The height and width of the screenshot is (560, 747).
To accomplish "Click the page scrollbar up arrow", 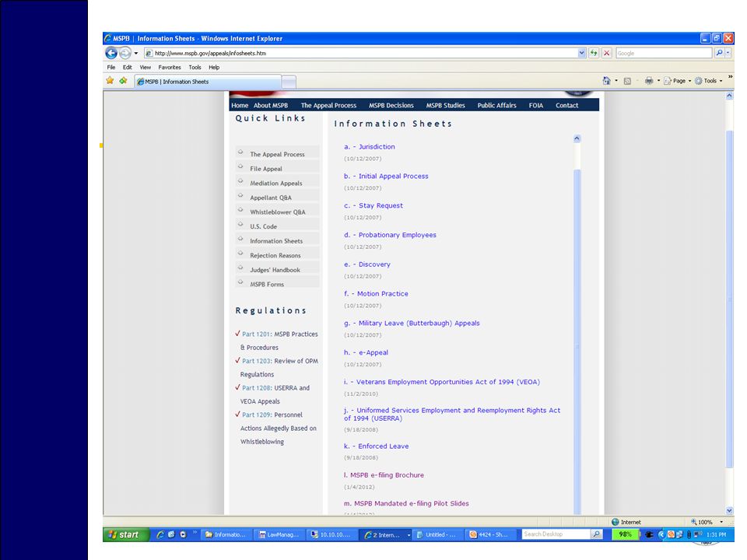I will 729,96.
